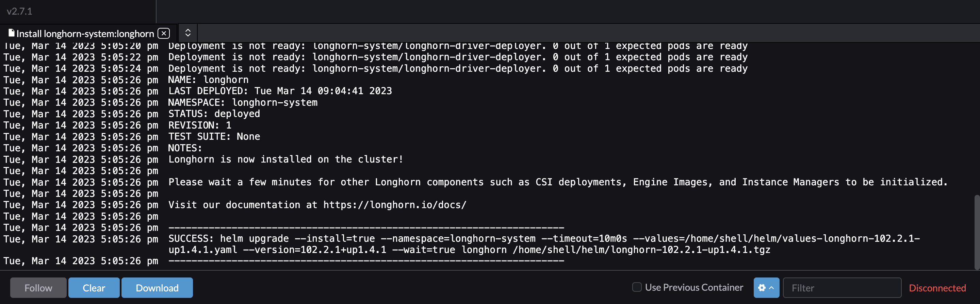Image resolution: width=980 pixels, height=304 pixels.
Task: Open the settings popup above the gear button
Action: point(766,288)
